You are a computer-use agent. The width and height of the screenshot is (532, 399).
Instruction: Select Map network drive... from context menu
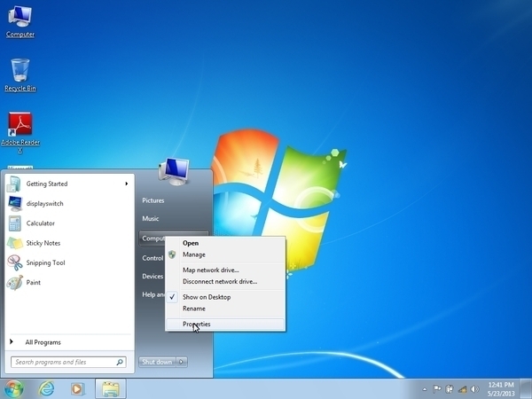(210, 270)
